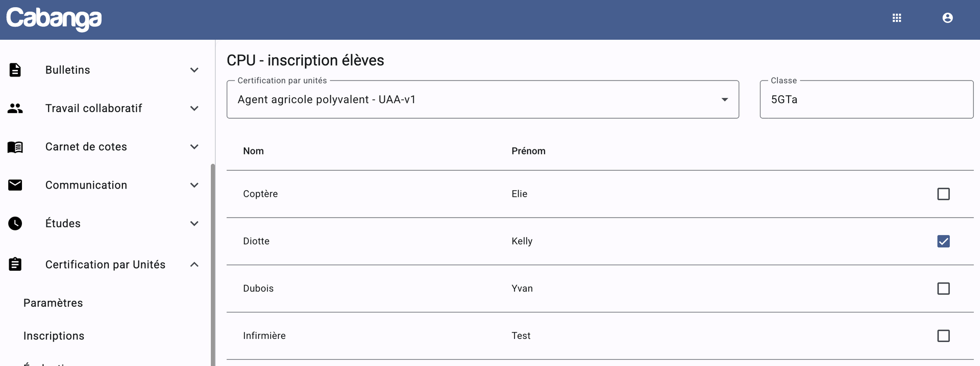Image resolution: width=980 pixels, height=366 pixels.
Task: Click the Bulletins document icon
Action: click(x=15, y=70)
